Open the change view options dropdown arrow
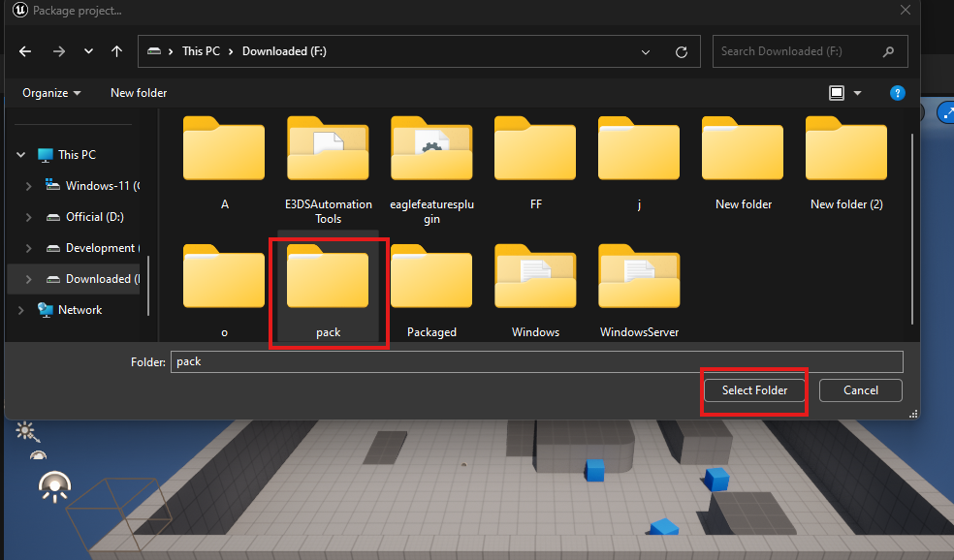Screen dimensions: 954x560 858,93
